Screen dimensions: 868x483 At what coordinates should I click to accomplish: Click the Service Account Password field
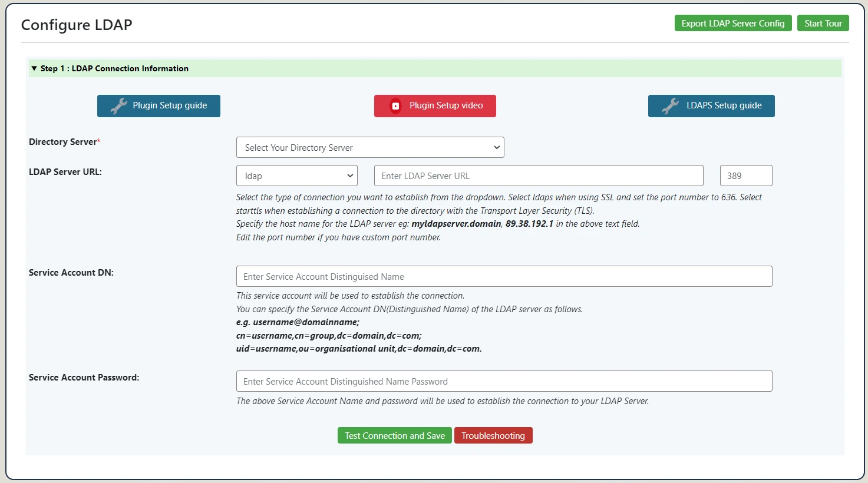pos(504,381)
